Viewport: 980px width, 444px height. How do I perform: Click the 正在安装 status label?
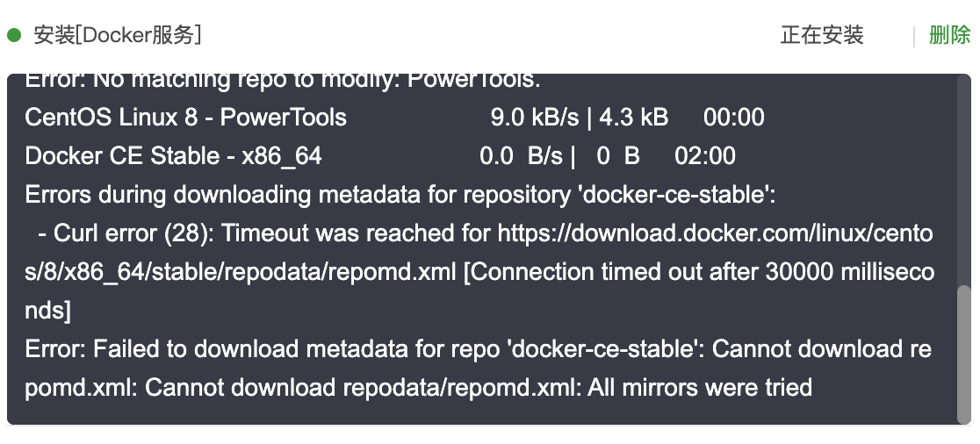pos(822,35)
